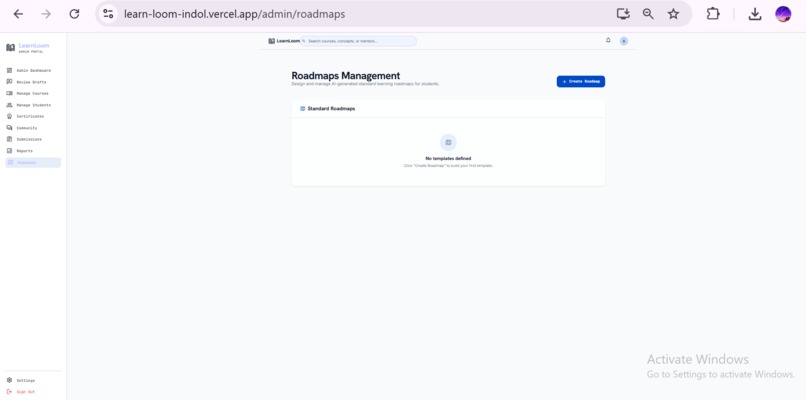Go back using the browser back arrow

click(18, 14)
